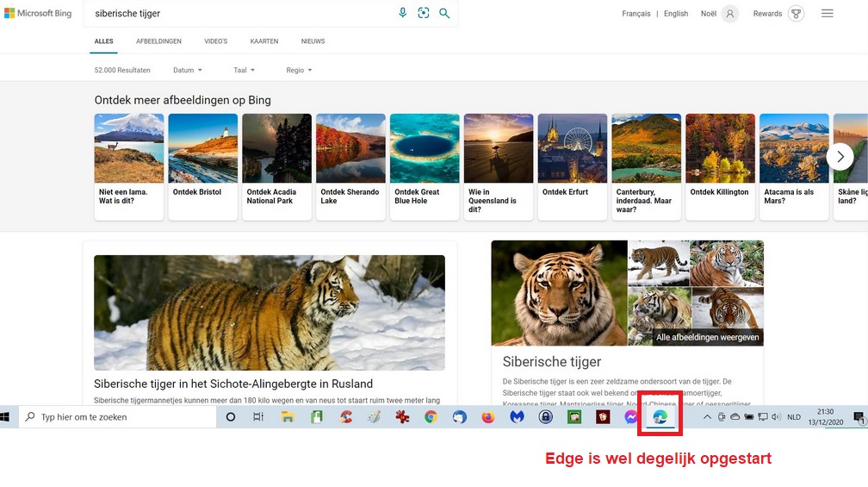Launch Google Chrome from the taskbar
This screenshot has height=487, width=868.
pos(431,417)
